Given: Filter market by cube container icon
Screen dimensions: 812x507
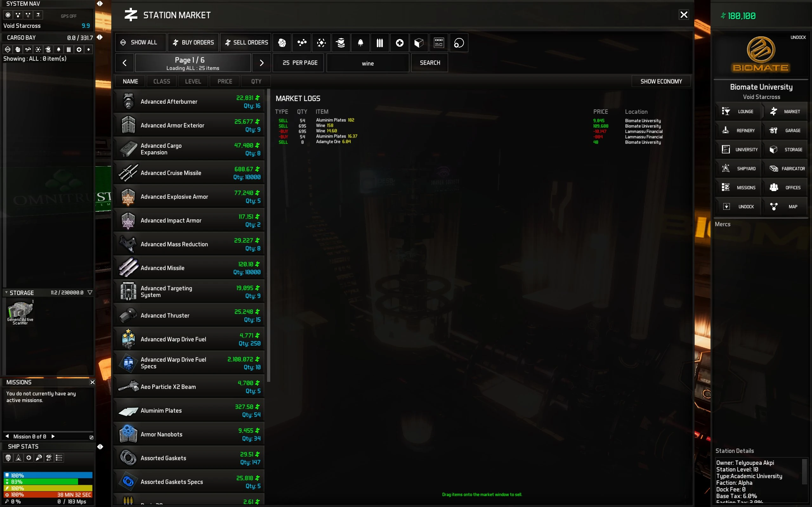Looking at the screenshot, I should click(x=419, y=42).
